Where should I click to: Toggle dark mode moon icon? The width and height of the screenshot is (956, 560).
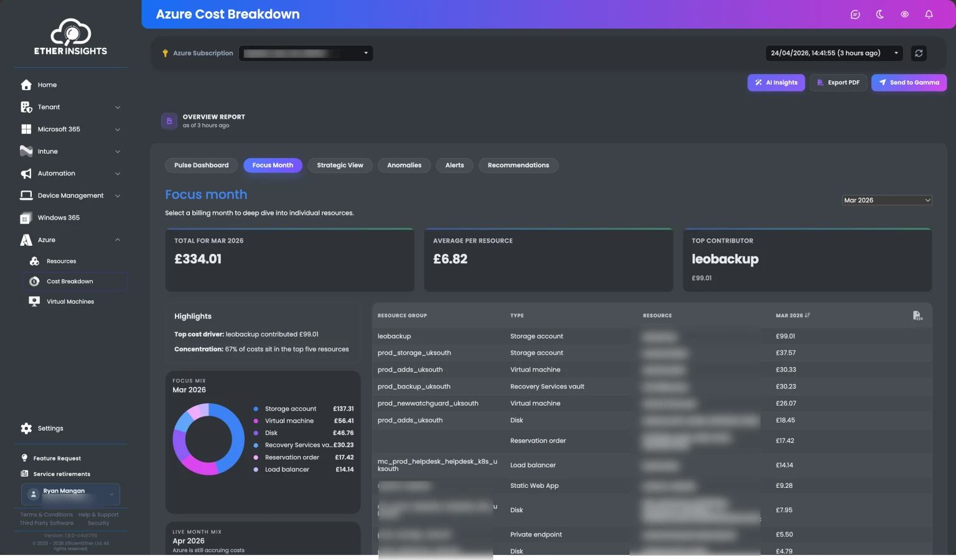(880, 14)
